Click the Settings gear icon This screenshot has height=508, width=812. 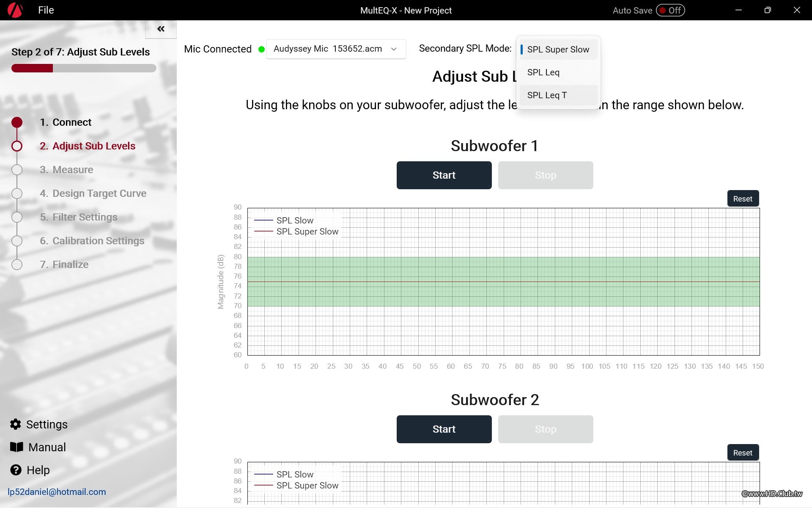pos(16,424)
